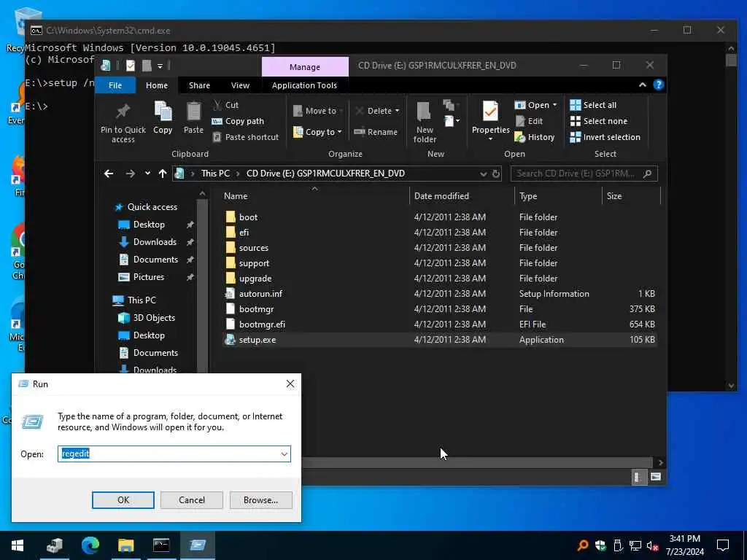Click the refresh icon in address bar
Screen dimensions: 747x560
[x=496, y=174]
